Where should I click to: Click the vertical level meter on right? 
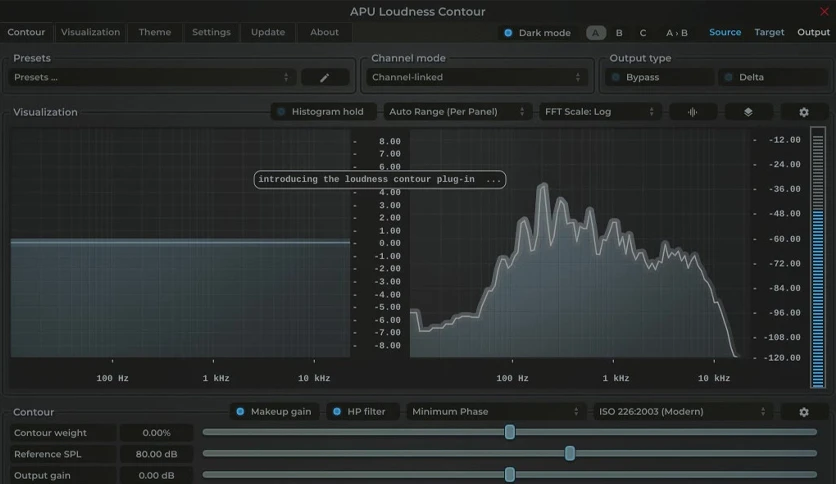[818, 257]
